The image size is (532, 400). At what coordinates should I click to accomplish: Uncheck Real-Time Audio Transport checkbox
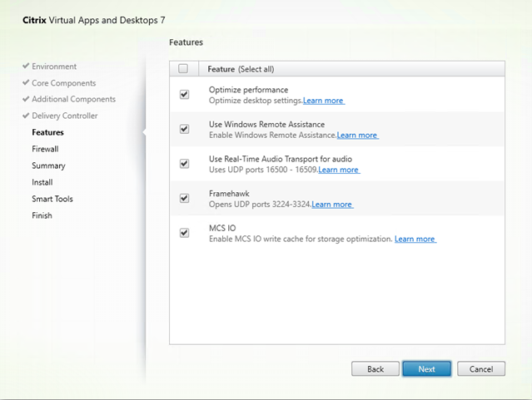(184, 164)
